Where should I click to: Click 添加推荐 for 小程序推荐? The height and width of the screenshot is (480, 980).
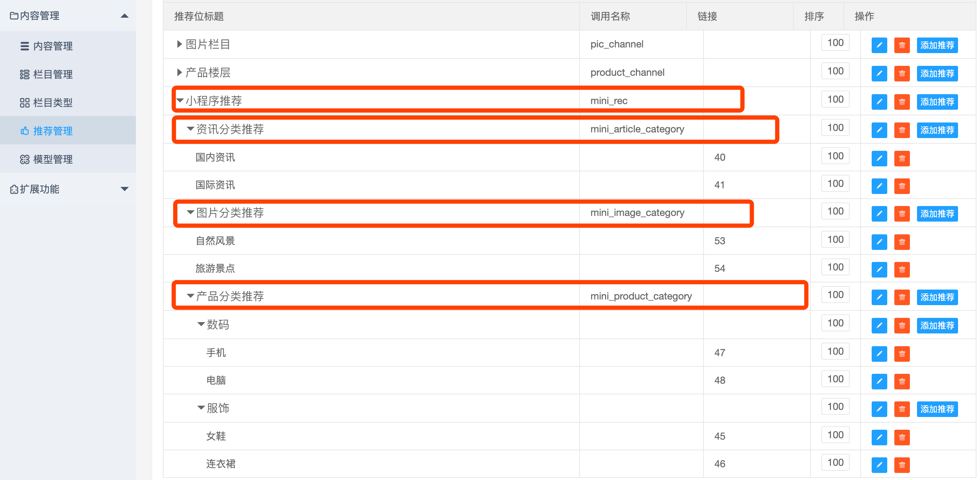click(x=937, y=102)
